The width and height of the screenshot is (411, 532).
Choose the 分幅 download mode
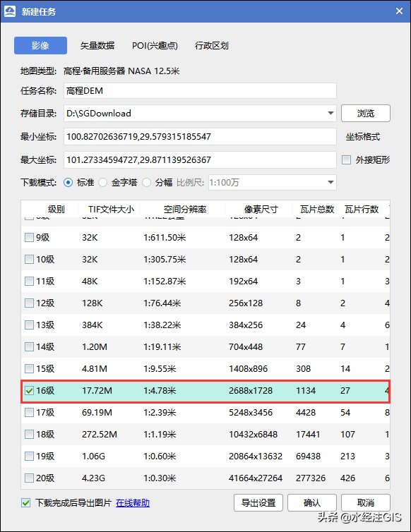click(146, 183)
